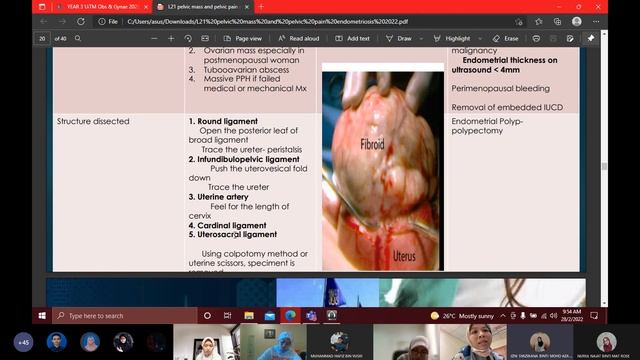Click the page number field
The height and width of the screenshot is (360, 640).
[x=42, y=38]
